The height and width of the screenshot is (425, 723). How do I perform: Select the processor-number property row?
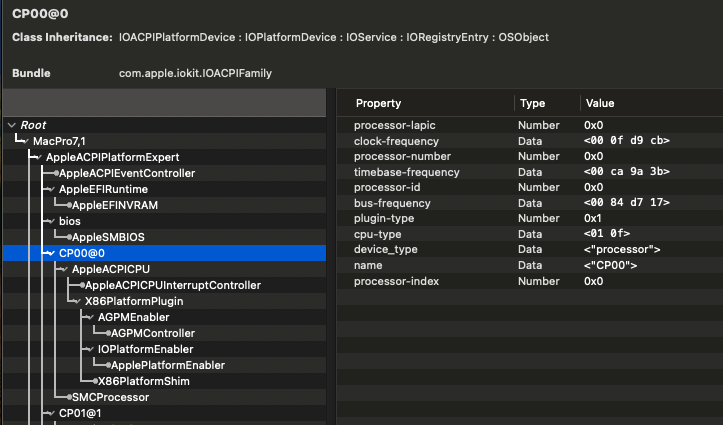[x=530, y=156]
